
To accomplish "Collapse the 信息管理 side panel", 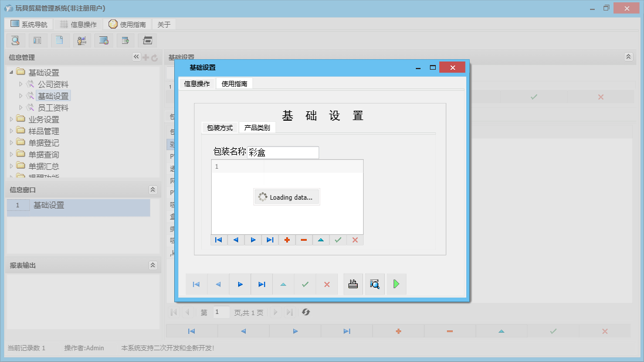I will (136, 57).
